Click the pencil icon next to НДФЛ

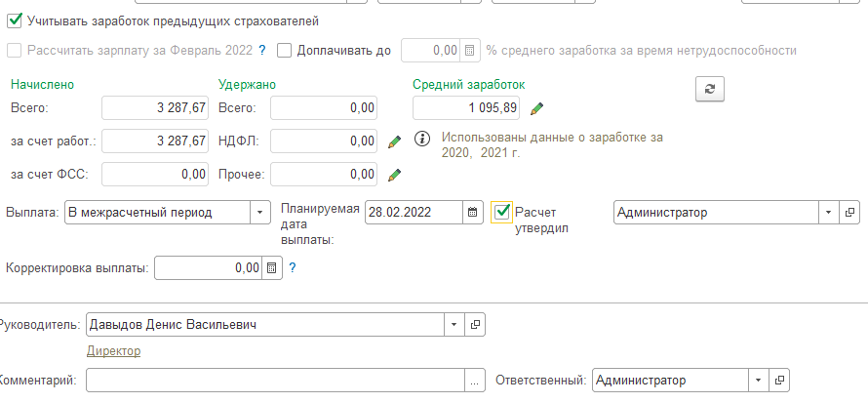(394, 141)
